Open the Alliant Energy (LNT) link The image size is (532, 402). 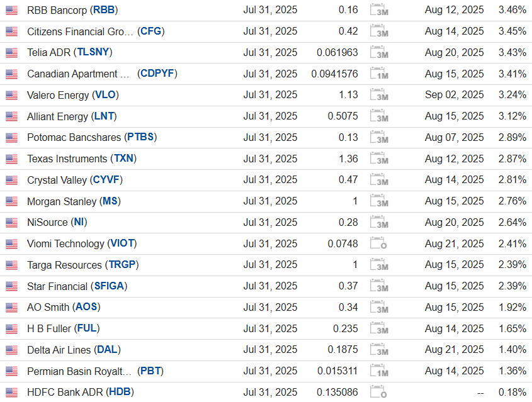coord(71,116)
